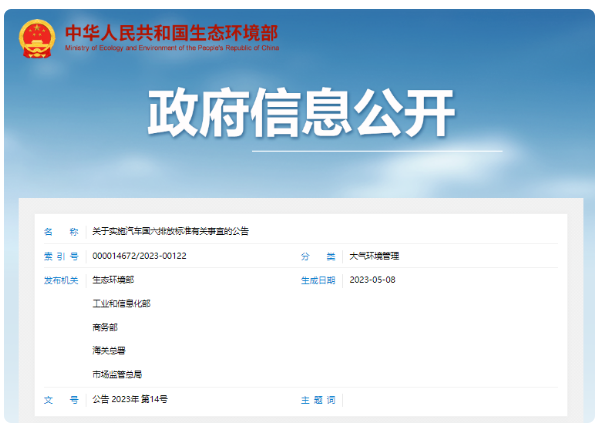Select 海关总署 in the agency list
This screenshot has width=599, height=436.
[x=109, y=351]
